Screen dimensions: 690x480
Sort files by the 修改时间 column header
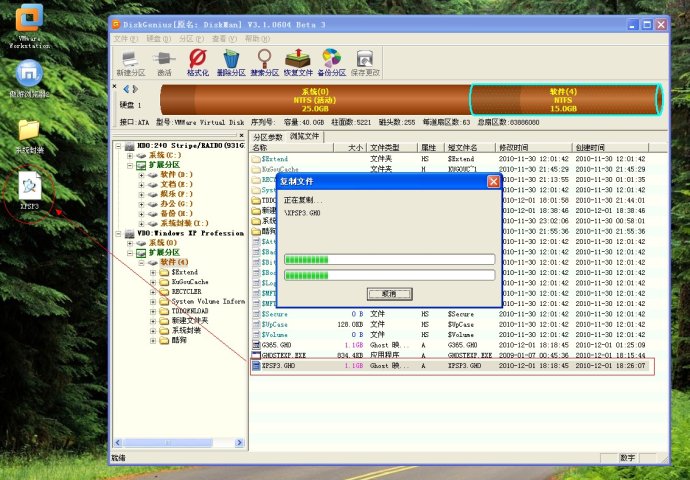point(534,148)
